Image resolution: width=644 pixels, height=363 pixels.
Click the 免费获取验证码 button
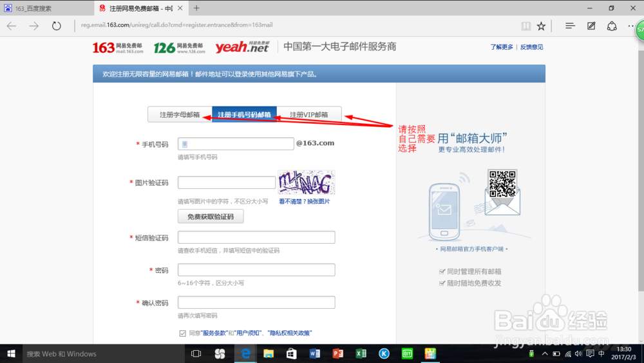211,216
